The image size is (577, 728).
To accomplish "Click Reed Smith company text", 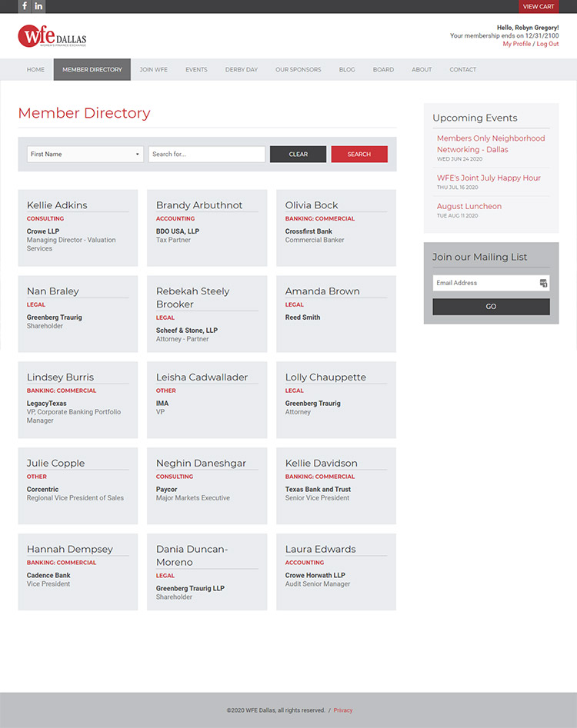I will (x=302, y=317).
